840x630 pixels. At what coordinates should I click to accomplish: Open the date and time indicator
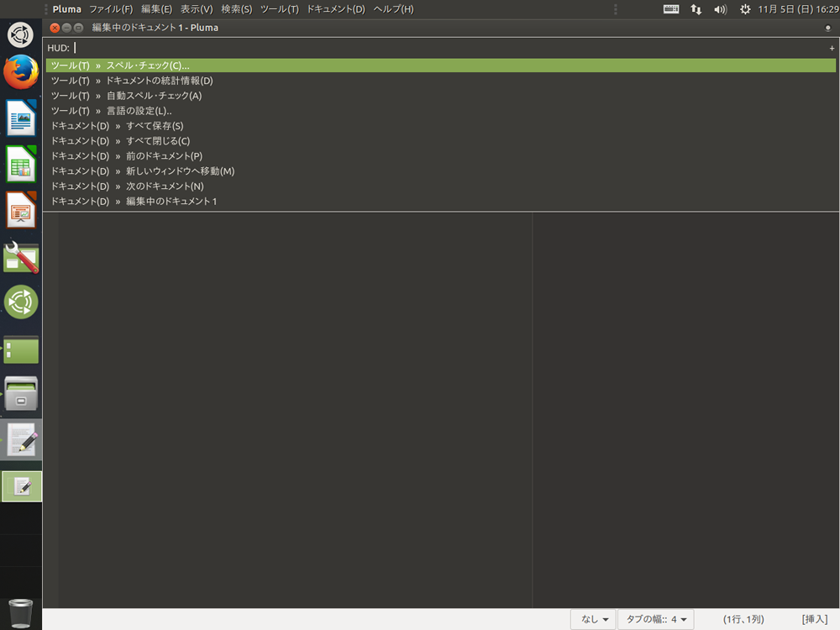click(798, 9)
